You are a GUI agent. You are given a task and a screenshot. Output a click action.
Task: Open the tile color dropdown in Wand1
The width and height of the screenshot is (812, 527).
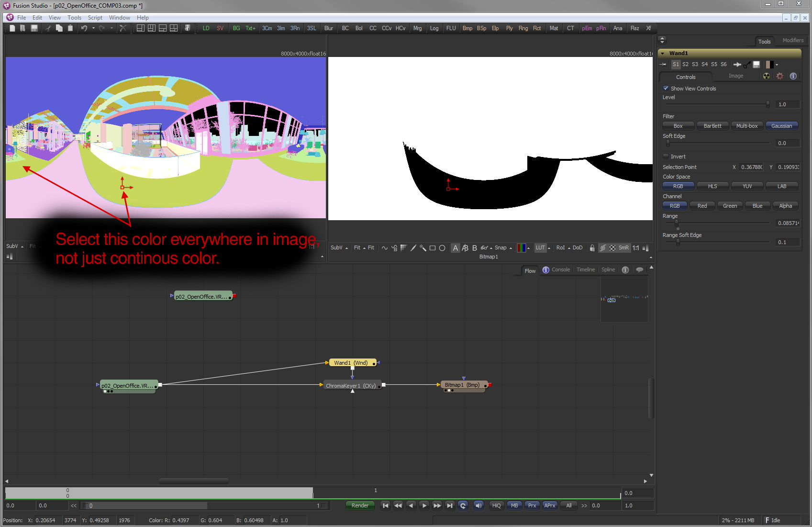click(777, 65)
